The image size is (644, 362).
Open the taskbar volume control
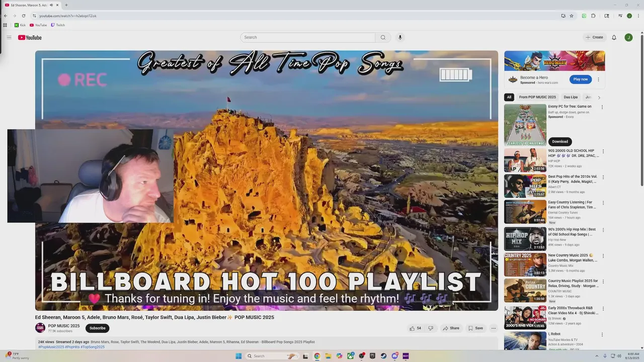tap(619, 356)
